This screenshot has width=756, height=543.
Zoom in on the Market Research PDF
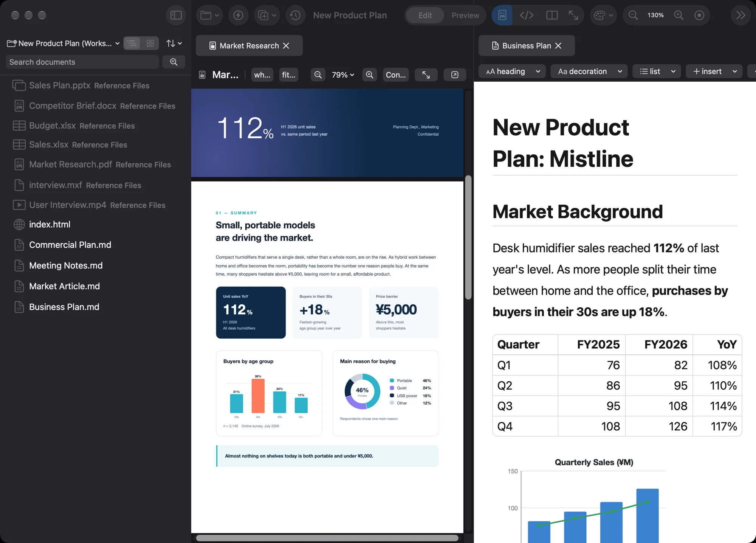pyautogui.click(x=370, y=75)
